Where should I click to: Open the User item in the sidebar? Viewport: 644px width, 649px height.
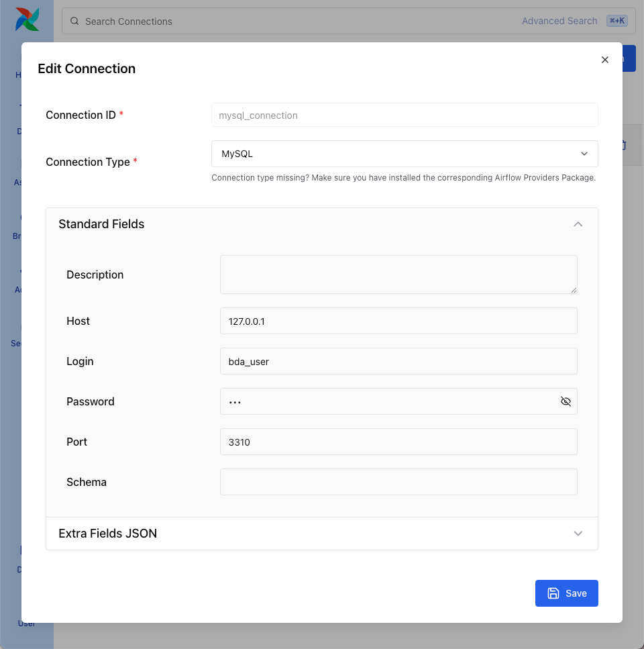click(x=27, y=623)
